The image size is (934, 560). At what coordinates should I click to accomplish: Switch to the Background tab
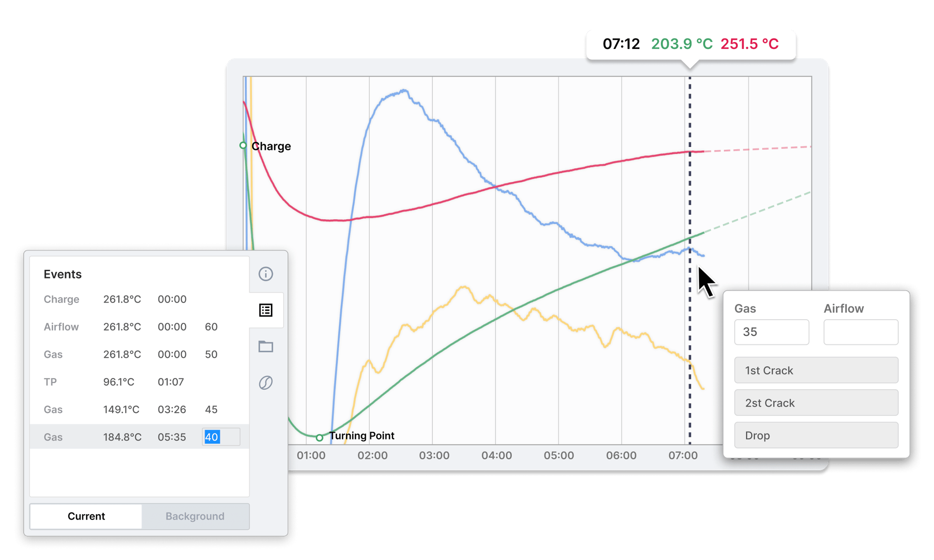(x=195, y=516)
